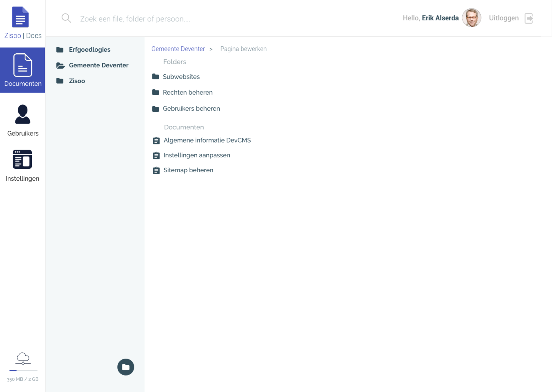
Task: Focus the file and folder search field
Action: (200, 19)
